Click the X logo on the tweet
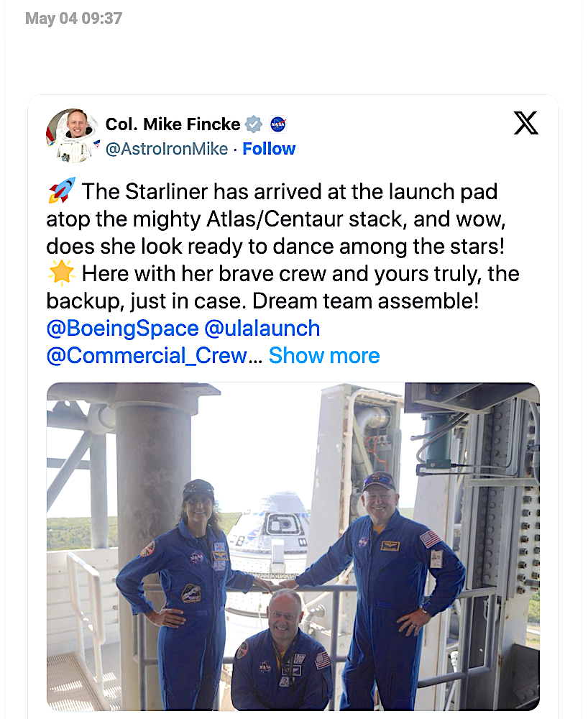Image resolution: width=588 pixels, height=719 pixels. click(526, 124)
